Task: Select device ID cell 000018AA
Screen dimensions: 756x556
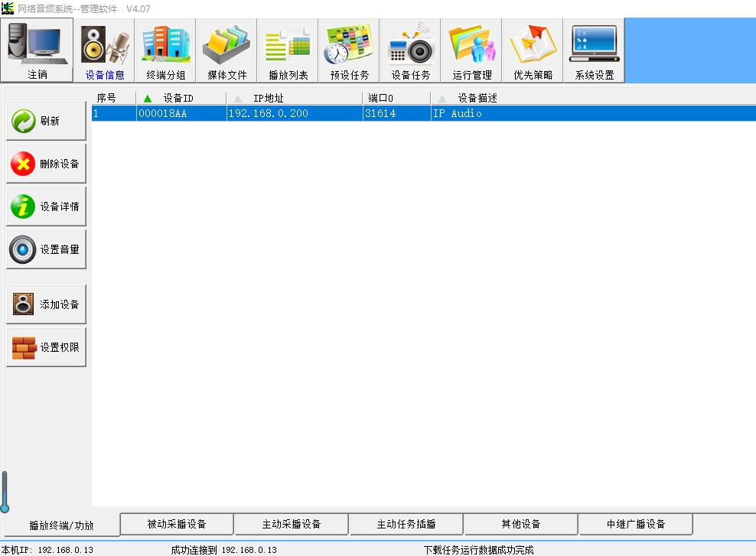Action: point(181,113)
